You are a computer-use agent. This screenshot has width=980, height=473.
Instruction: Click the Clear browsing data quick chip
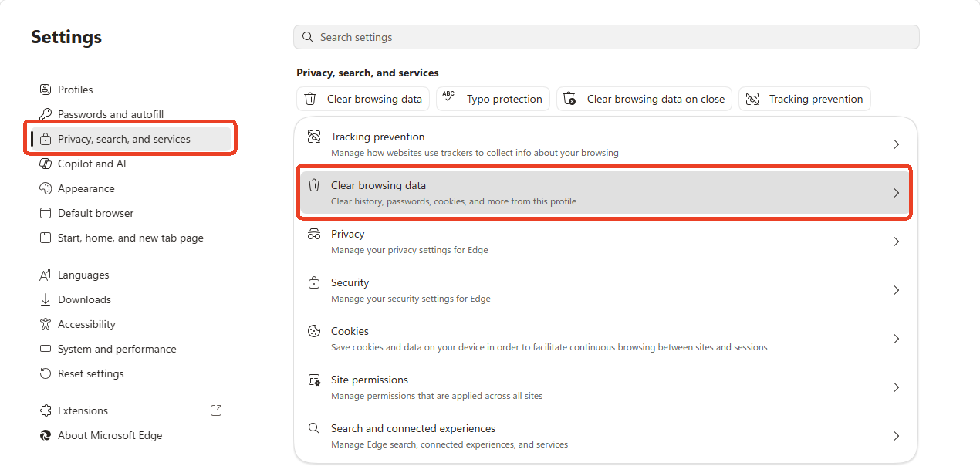pyautogui.click(x=363, y=99)
